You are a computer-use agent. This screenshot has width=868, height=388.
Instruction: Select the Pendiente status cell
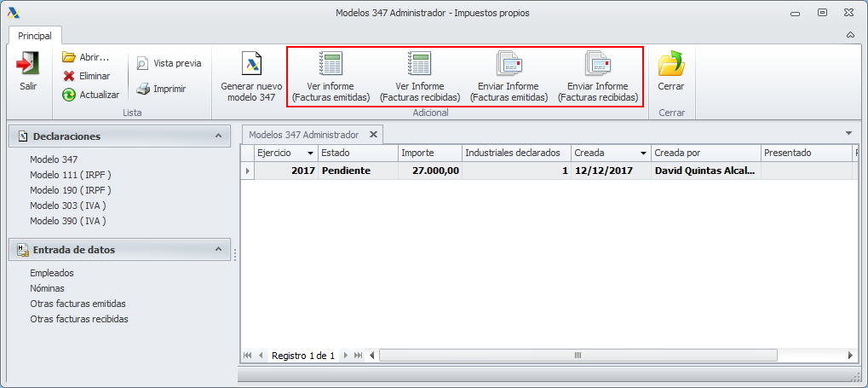[358, 171]
